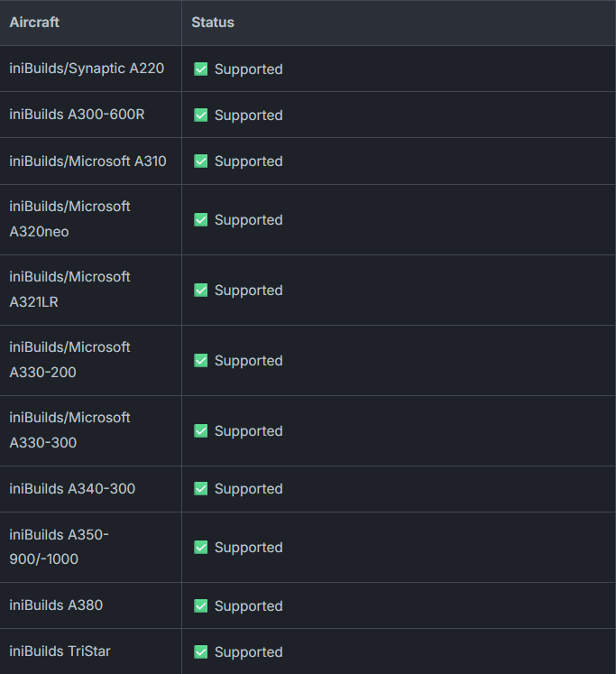Select the iniBuilds A350-900/-1000 aircraft name
616x674 pixels.
click(x=59, y=547)
